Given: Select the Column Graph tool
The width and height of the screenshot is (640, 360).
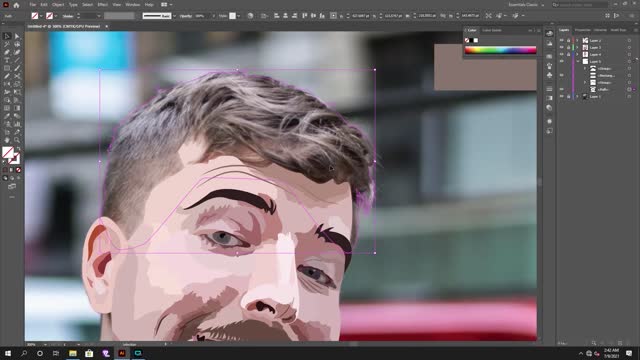Looking at the screenshot, I should pyautogui.click(x=17, y=124).
